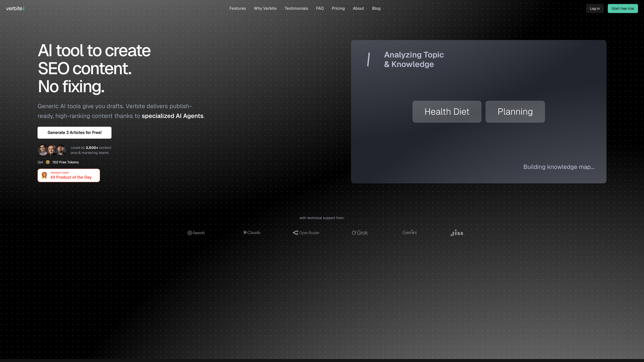Click the Grok logo
Image resolution: width=644 pixels, height=362 pixels.
[360, 232]
